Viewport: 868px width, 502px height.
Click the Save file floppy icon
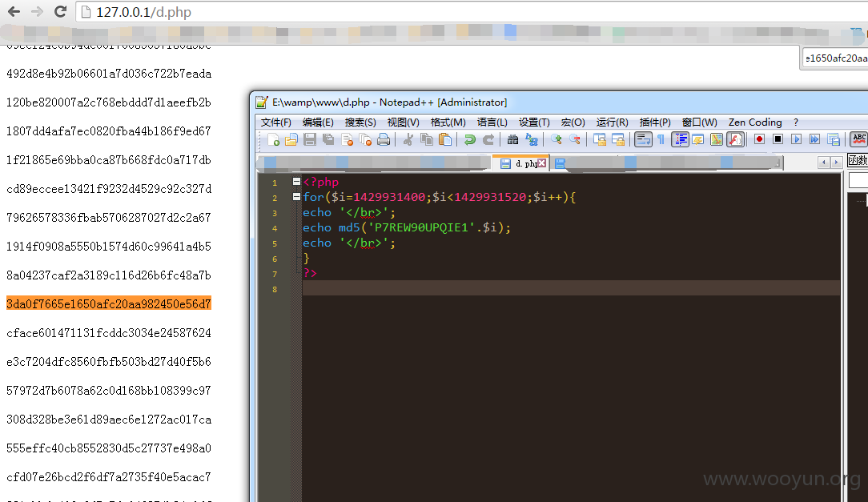tap(309, 139)
